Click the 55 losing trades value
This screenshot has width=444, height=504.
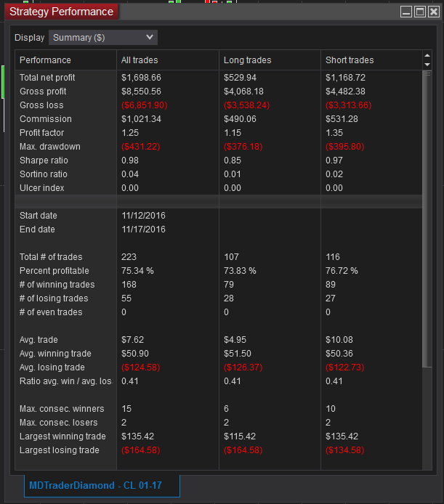[x=126, y=298]
